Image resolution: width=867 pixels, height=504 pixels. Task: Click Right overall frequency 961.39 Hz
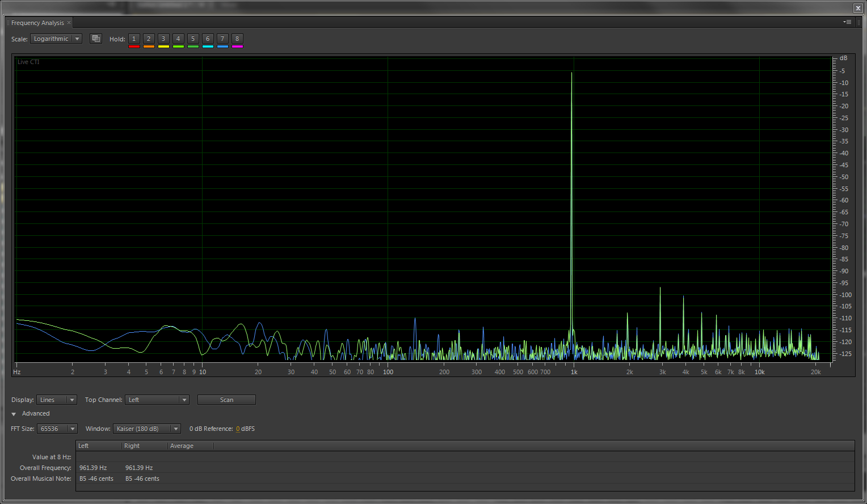tap(139, 468)
